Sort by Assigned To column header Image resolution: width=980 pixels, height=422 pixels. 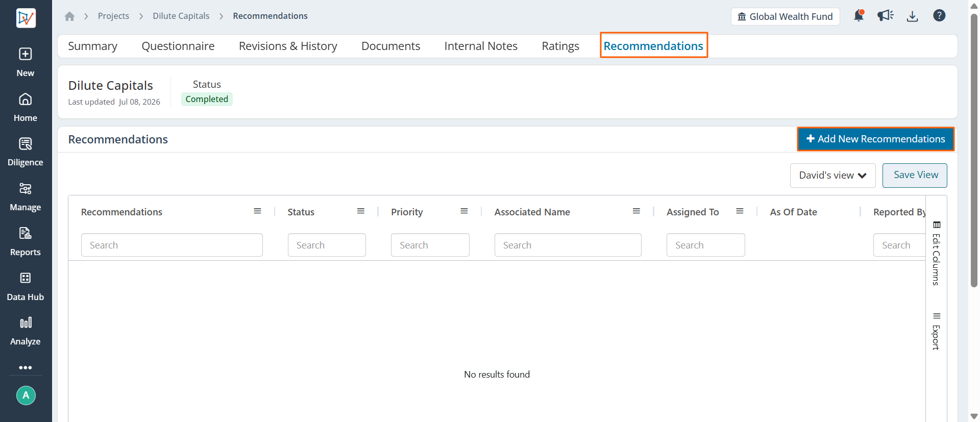pos(693,212)
